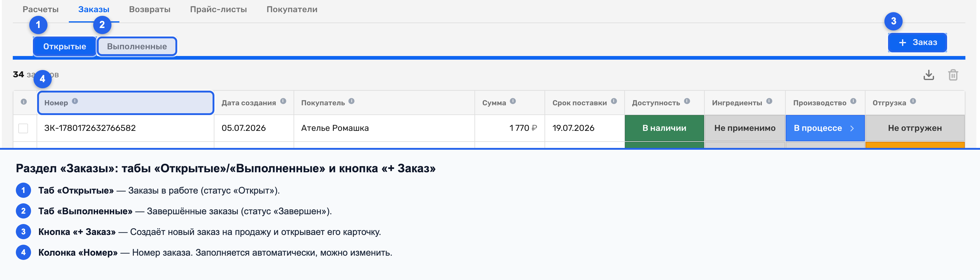Click the Не применимо ingredients status
The height and width of the screenshot is (280, 980).
tap(745, 128)
